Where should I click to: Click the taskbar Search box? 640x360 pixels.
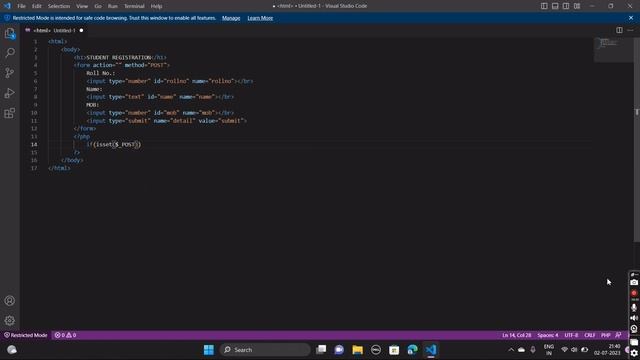[265, 350]
